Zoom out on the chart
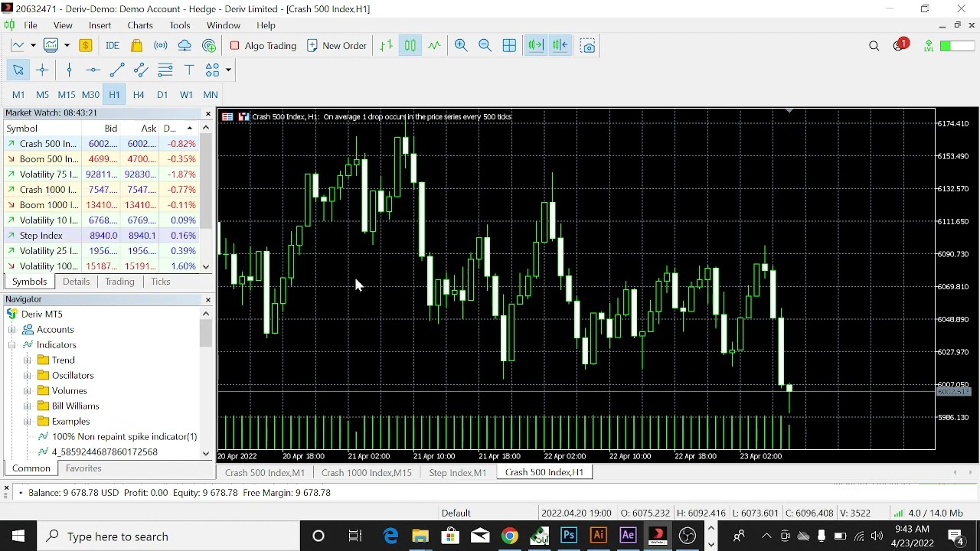 click(x=485, y=46)
